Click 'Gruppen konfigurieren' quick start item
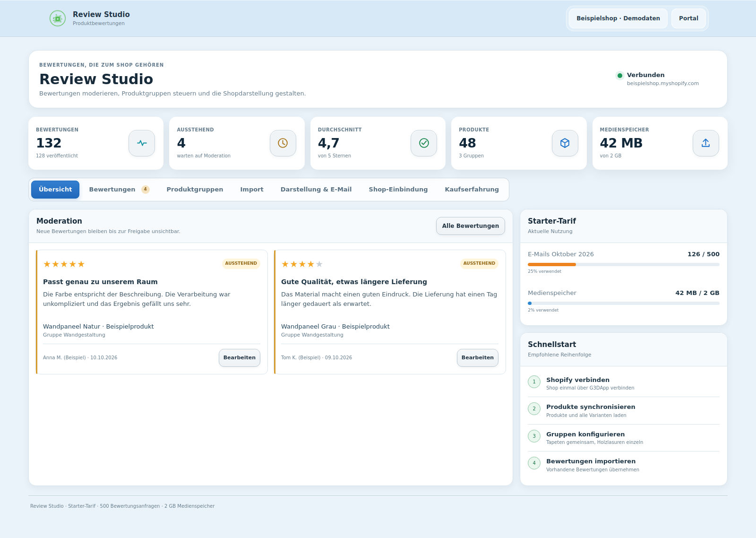Viewport: 756px width, 538px height. [624, 438]
